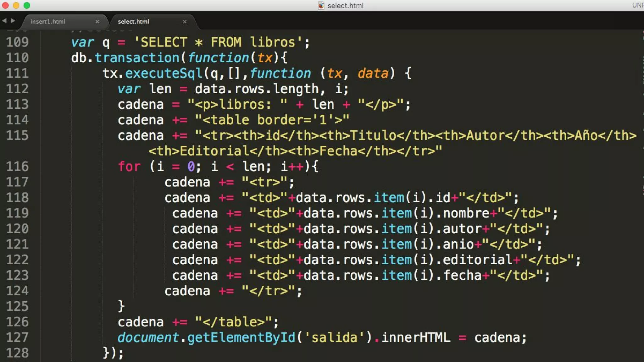The height and width of the screenshot is (362, 644).
Task: Click line number 120 in gutter
Action: pos(17,229)
